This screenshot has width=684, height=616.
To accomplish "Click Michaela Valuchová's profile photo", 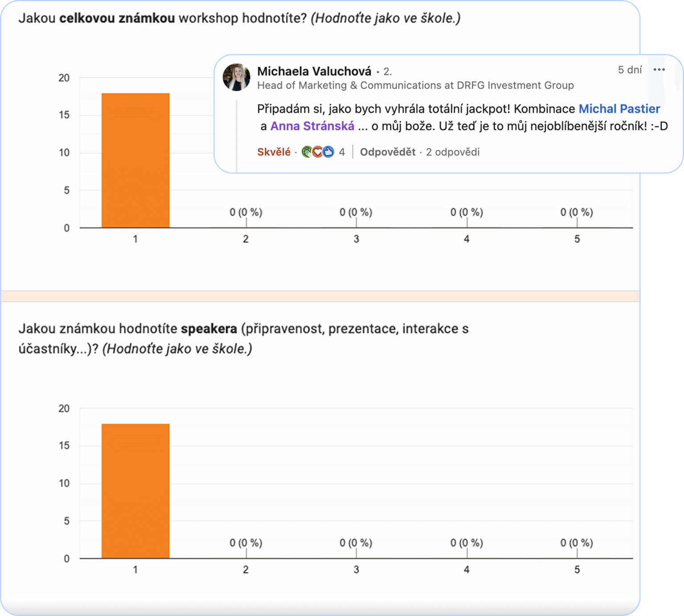I will (x=236, y=77).
